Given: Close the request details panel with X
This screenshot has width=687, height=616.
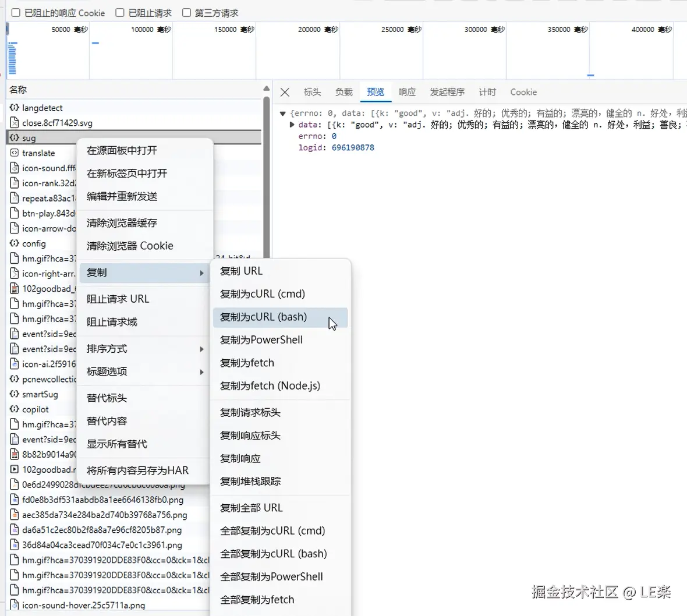Looking at the screenshot, I should point(285,92).
